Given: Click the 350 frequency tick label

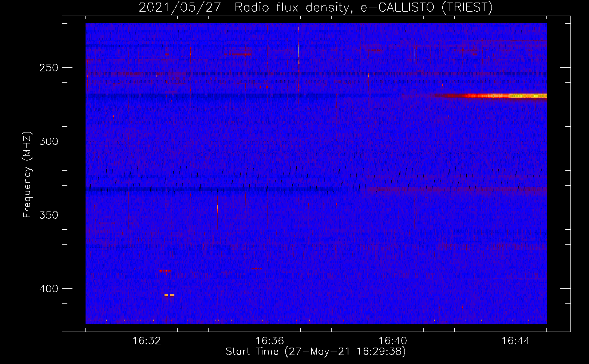Looking at the screenshot, I should (x=49, y=215).
